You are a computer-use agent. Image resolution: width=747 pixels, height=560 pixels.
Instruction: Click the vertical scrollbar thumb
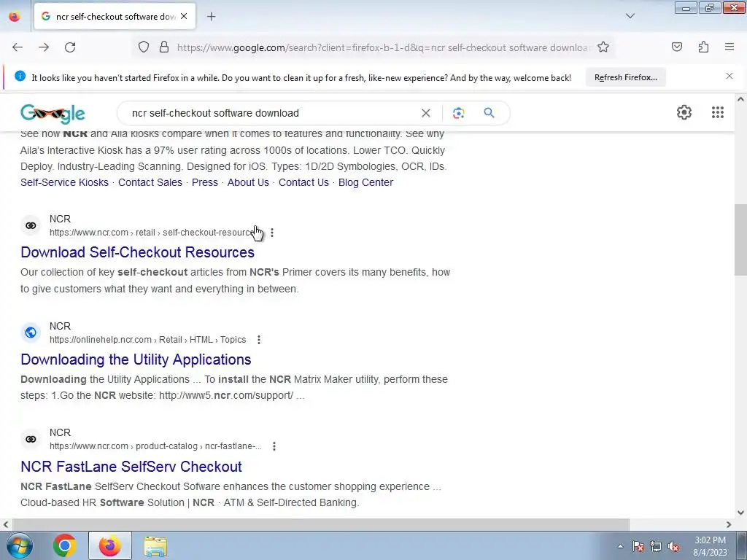pyautogui.click(x=740, y=239)
